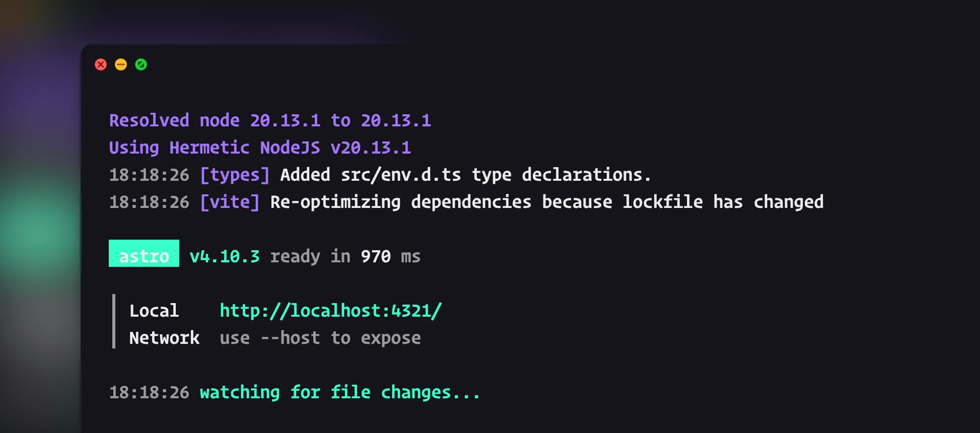This screenshot has width=980, height=433.
Task: Click the 'Local' label
Action: pos(154,311)
